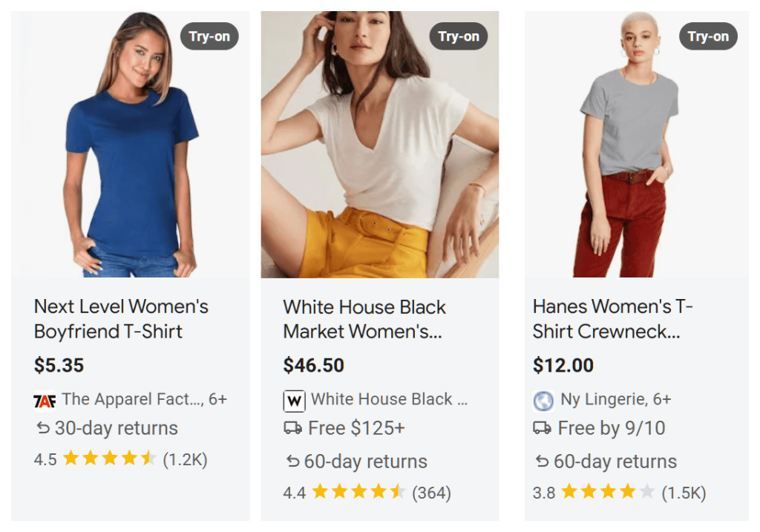Click the truck icon next to Free $125+
Image resolution: width=760 pixels, height=532 pixels.
(293, 430)
